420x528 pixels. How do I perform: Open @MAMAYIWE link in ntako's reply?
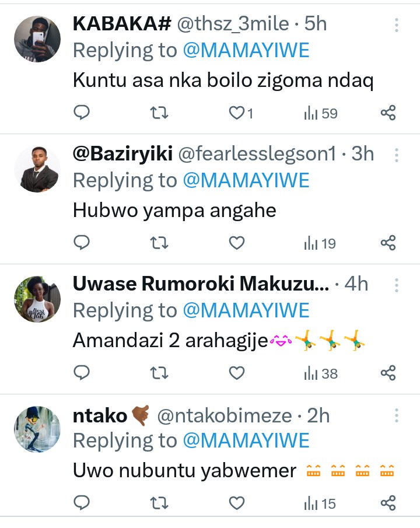coord(246,440)
